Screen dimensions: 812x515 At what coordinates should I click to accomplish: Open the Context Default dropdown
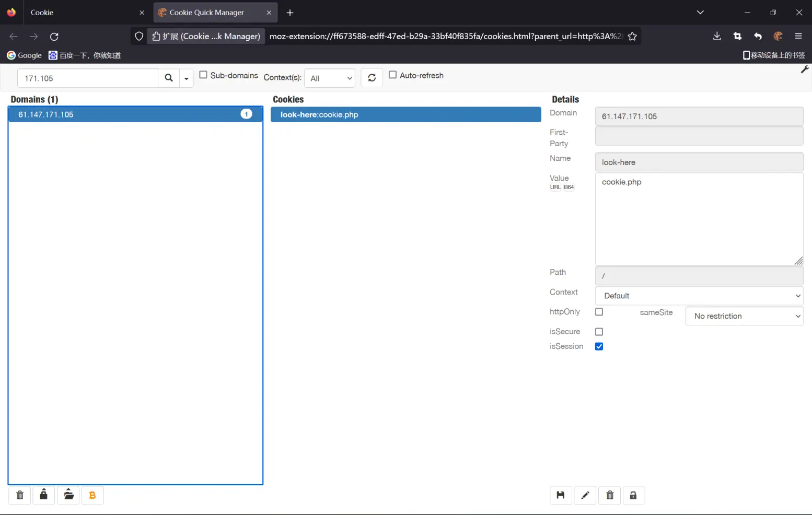tap(699, 296)
